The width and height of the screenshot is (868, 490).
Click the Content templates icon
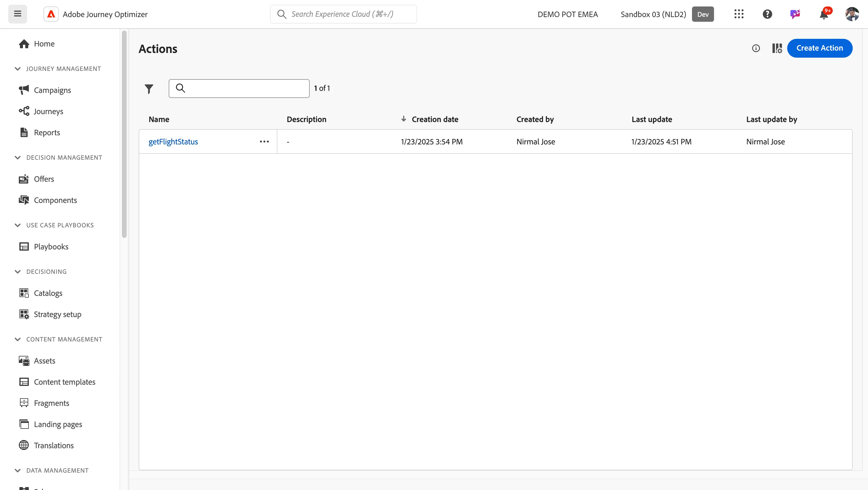tap(24, 382)
